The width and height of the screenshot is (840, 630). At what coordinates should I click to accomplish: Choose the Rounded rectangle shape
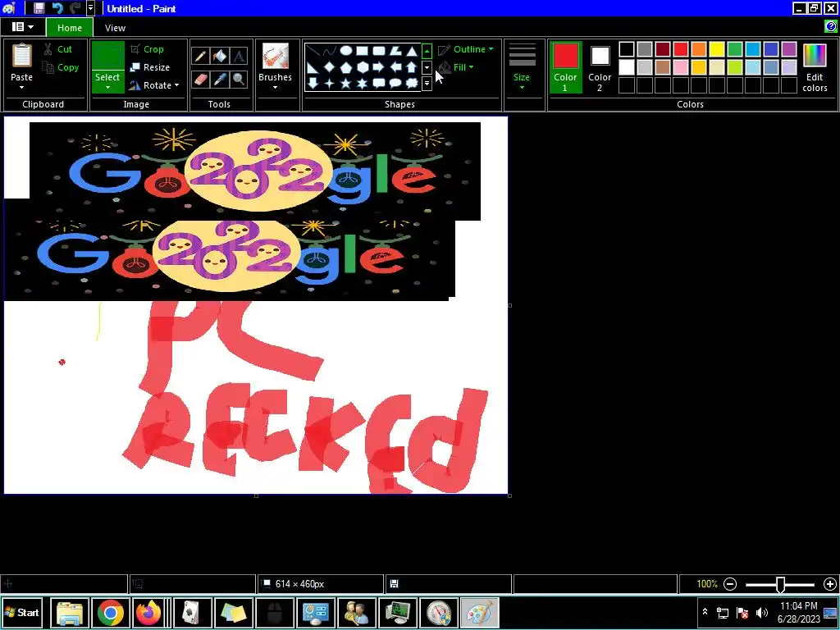379,51
